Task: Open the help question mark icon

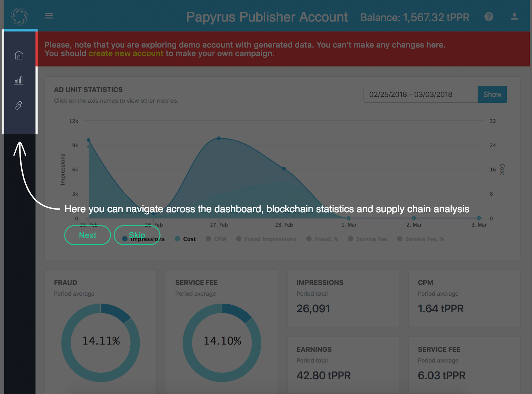Action: point(489,17)
